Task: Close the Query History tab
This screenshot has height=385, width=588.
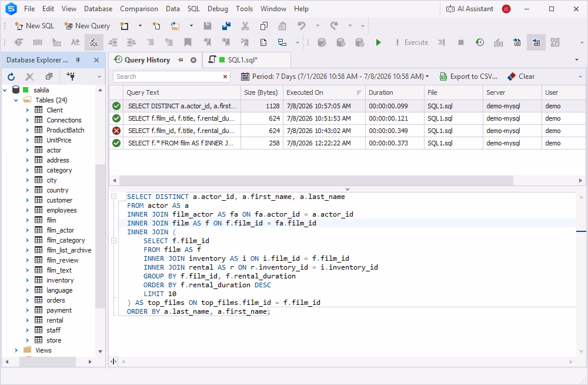Action: (193, 60)
